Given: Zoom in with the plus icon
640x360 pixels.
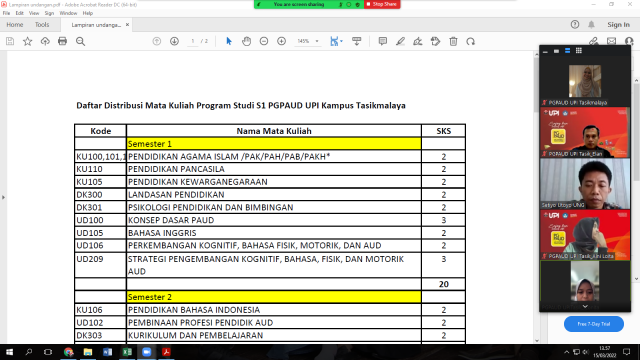Looking at the screenshot, I should coord(282,41).
